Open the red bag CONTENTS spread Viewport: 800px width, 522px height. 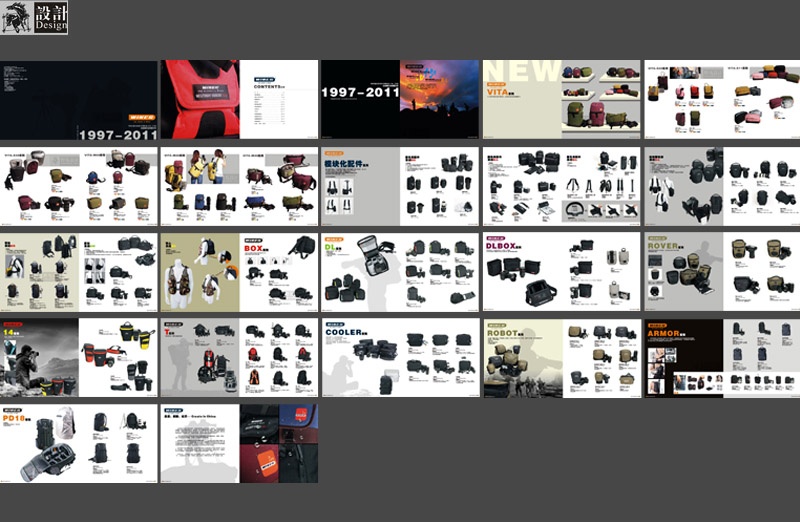[x=239, y=100]
